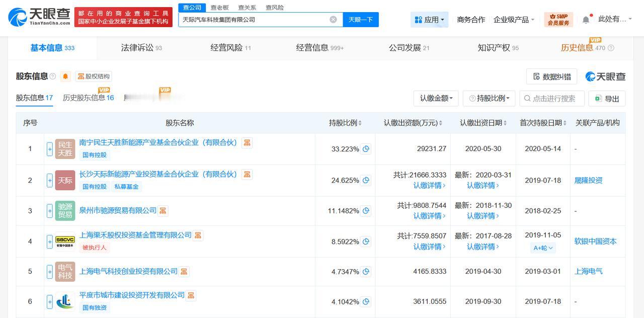
Task: Click equity structure icon after 平度市城市建设
Action: pyautogui.click(x=191, y=295)
